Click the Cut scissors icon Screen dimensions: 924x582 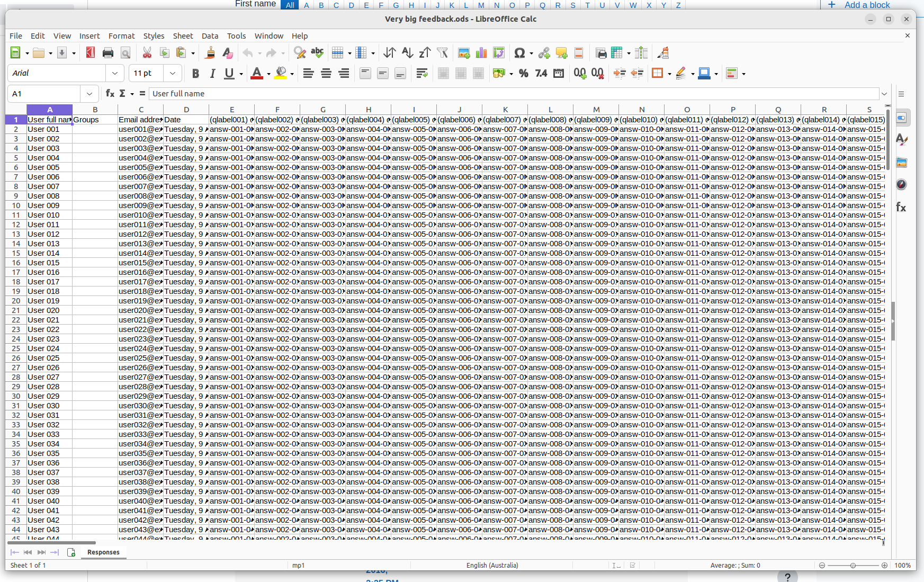(x=147, y=53)
